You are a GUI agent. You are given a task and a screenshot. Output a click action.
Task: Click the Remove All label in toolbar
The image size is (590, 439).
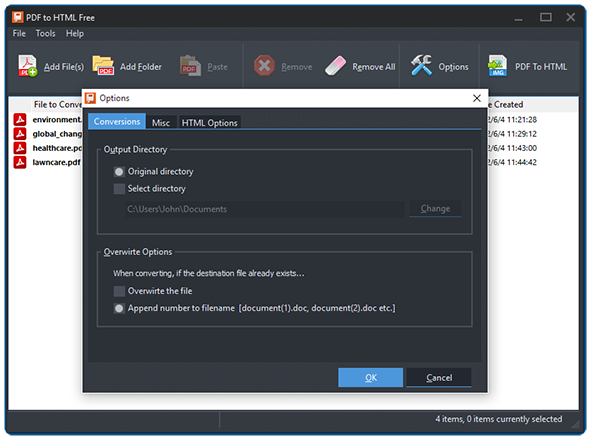(374, 67)
